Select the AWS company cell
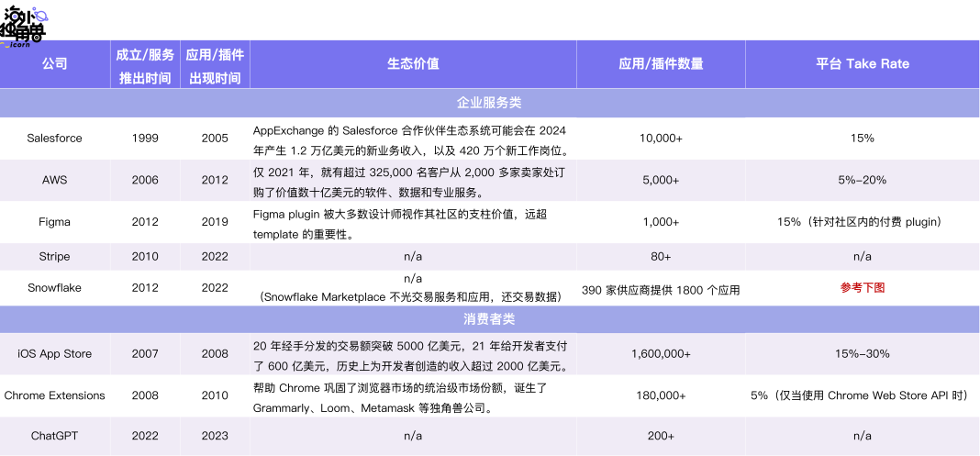980x456 pixels. tap(54, 180)
